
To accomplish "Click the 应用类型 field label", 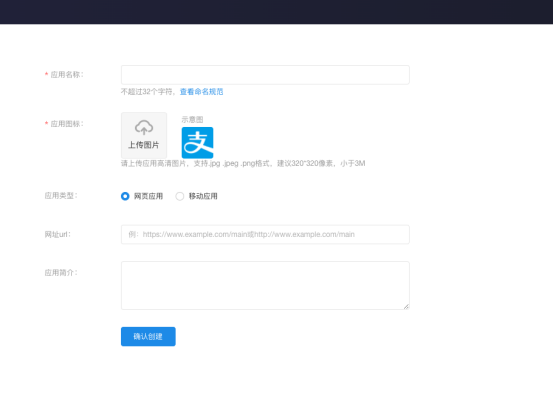I will 61,195.
